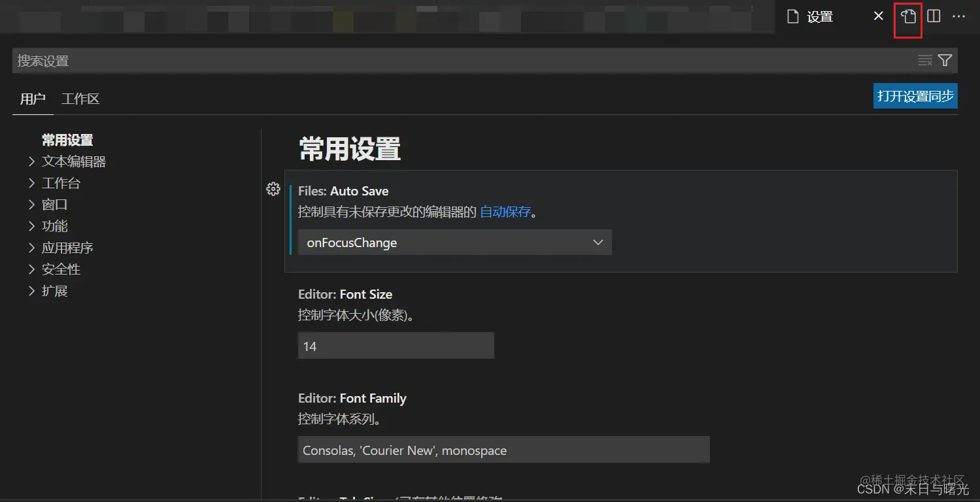980x502 pixels.
Task: Click the Font Size field showing 14
Action: coord(396,346)
